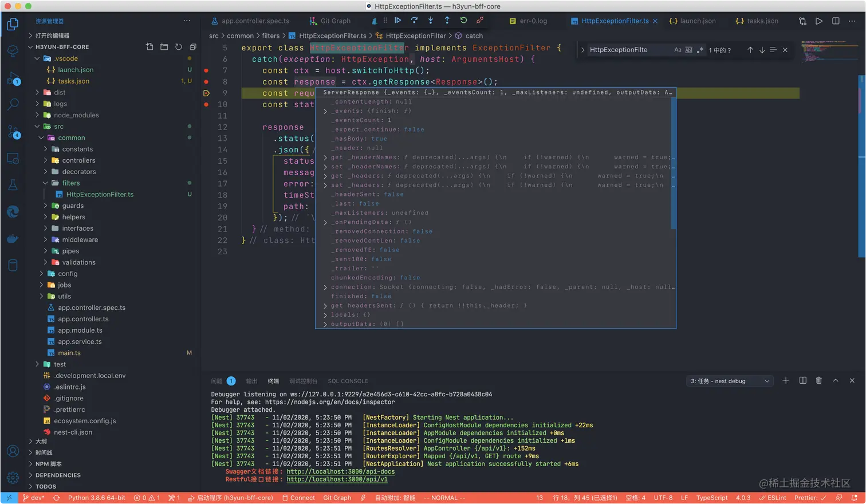Open the Accounts icon in activity bar
The height and width of the screenshot is (504, 866).
tap(13, 451)
